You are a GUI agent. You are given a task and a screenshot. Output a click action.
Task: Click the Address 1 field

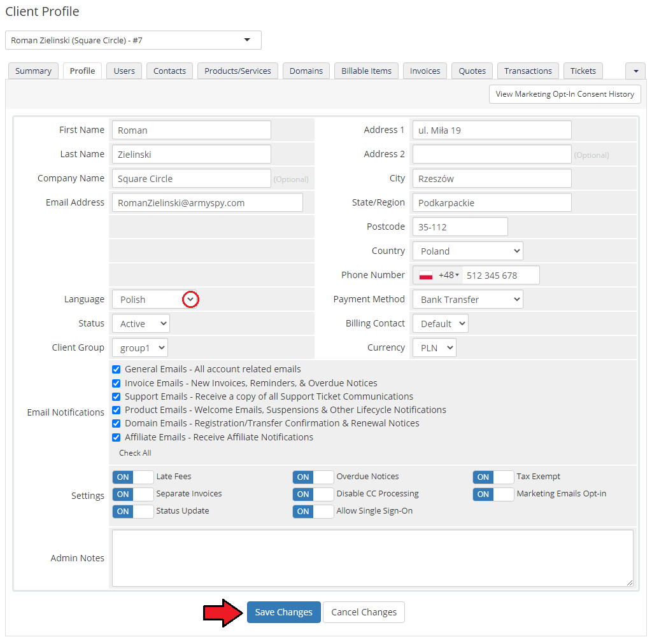pyautogui.click(x=492, y=130)
